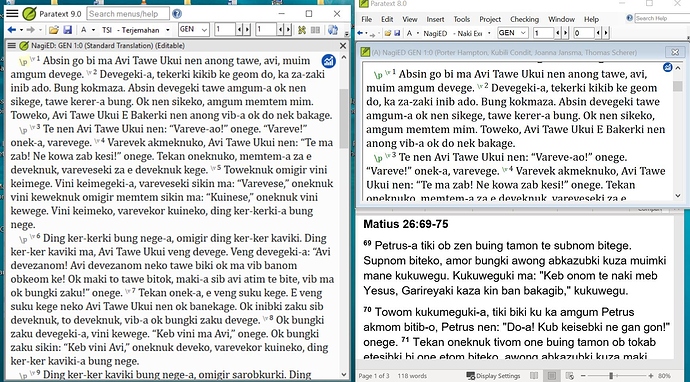Viewport: 690px width, 382px height.
Task: Go back with the blue arrow in Paratext 9.0
Action: pyautogui.click(x=12, y=30)
